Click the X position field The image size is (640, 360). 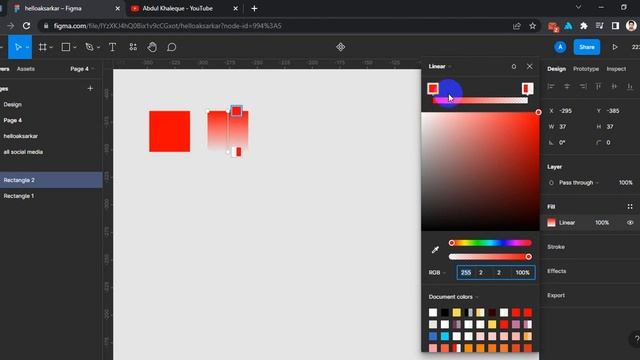[566, 111]
